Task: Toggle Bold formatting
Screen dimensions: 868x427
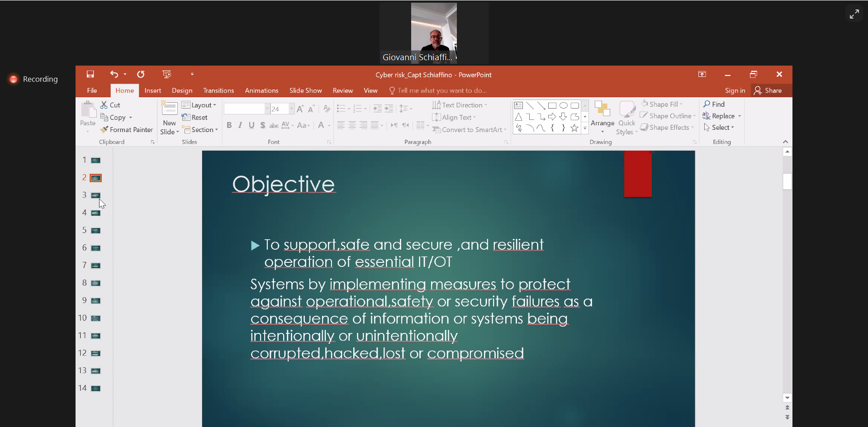Action: pyautogui.click(x=229, y=125)
